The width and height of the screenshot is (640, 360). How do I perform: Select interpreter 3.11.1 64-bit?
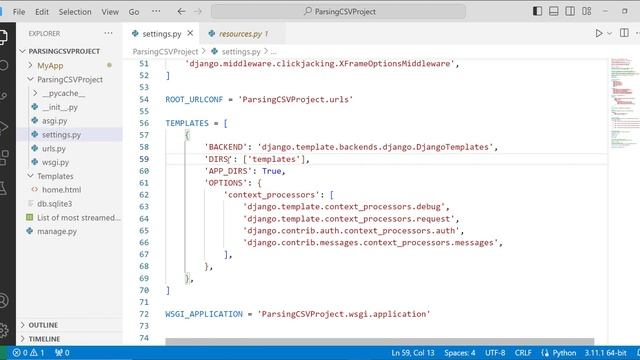point(605,353)
